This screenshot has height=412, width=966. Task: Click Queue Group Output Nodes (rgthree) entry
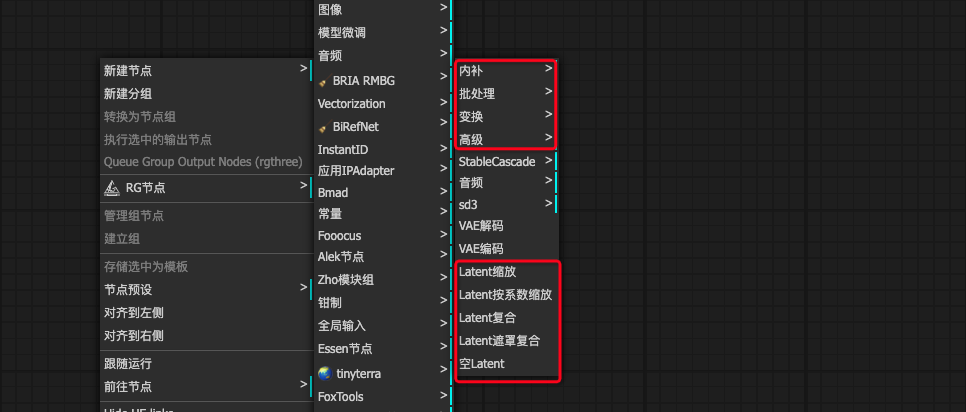[206, 162]
